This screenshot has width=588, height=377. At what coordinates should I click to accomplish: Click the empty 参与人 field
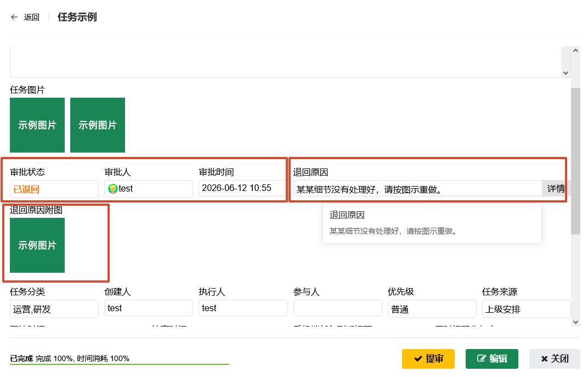[337, 308]
